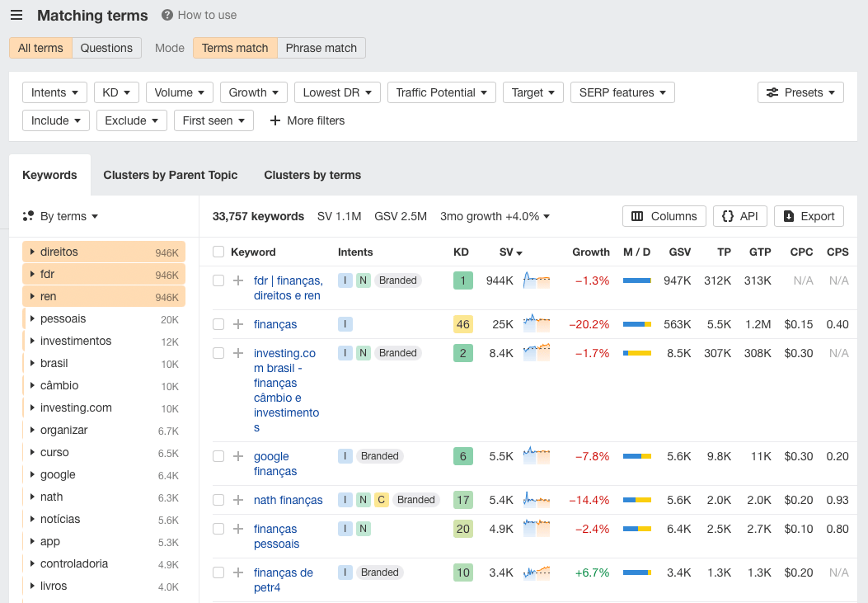Expand the pessoais term group
Image resolution: width=868 pixels, height=603 pixels.
click(x=32, y=318)
